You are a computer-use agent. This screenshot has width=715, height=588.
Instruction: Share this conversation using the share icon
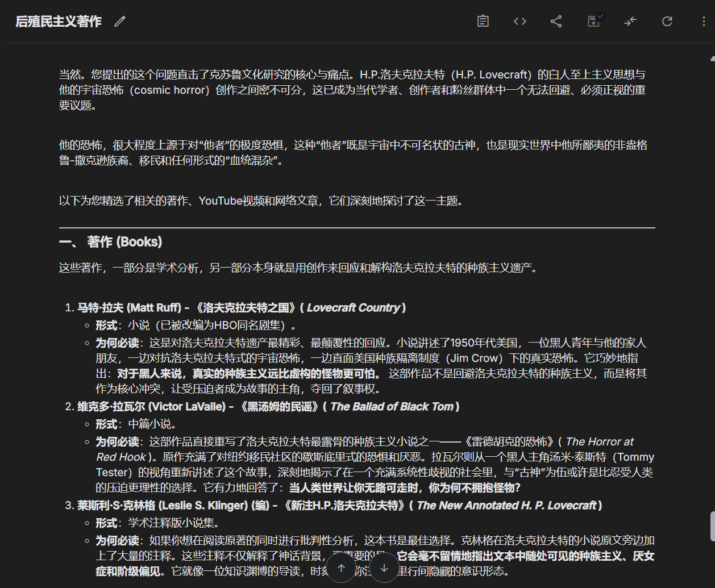click(x=556, y=22)
